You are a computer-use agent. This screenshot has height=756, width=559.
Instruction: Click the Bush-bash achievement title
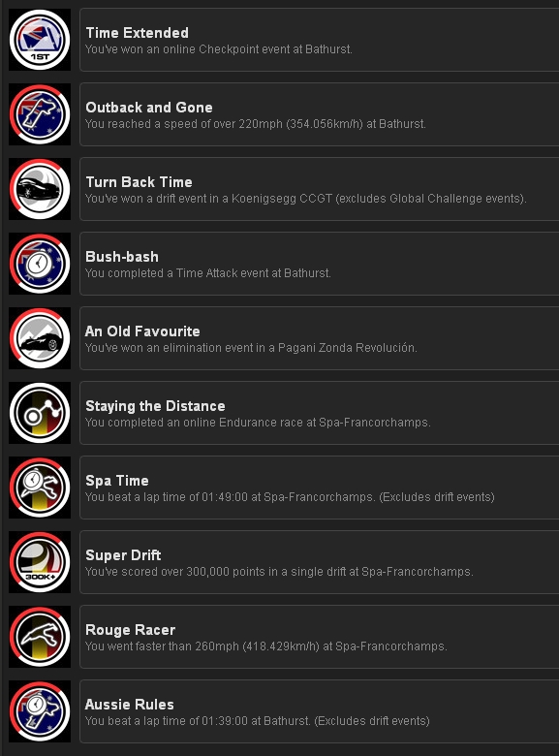[x=122, y=257]
